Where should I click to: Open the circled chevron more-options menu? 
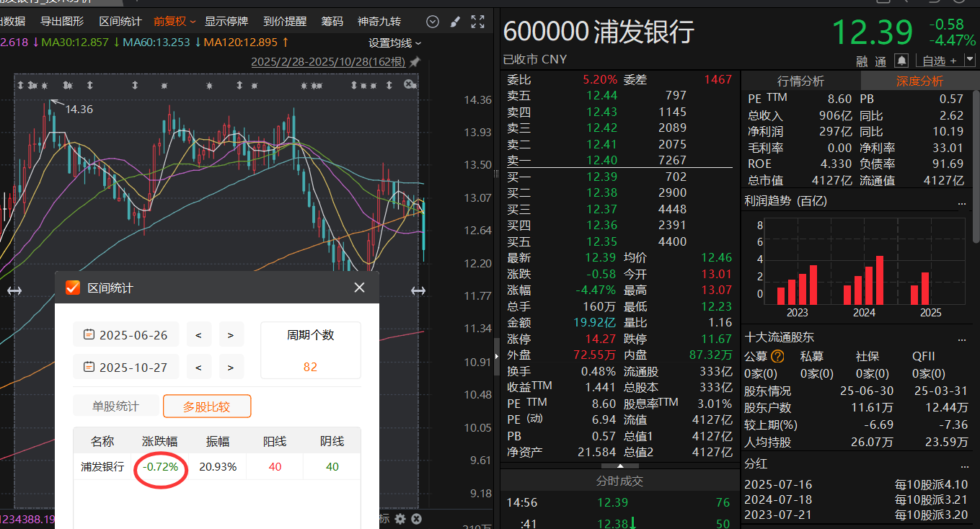(x=433, y=22)
